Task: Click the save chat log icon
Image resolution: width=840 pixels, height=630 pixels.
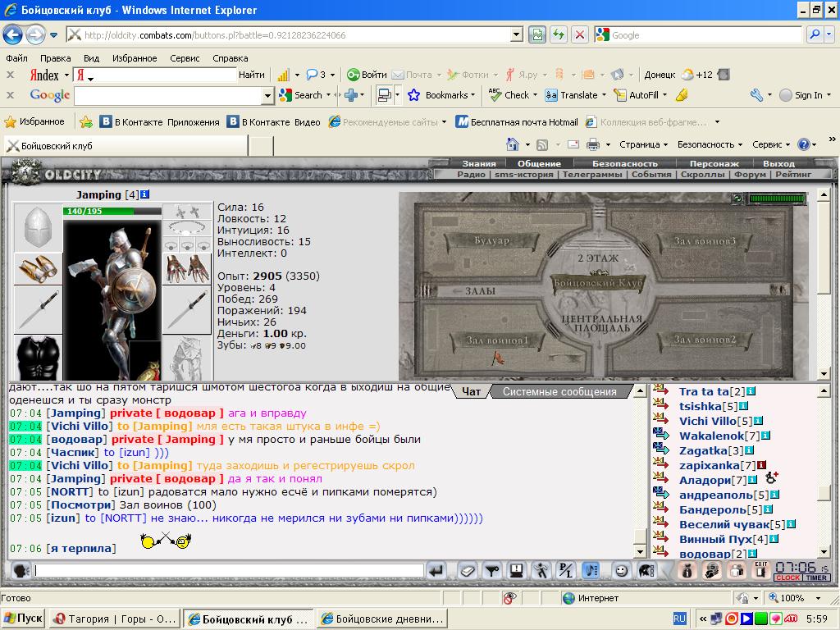Action: (x=517, y=571)
